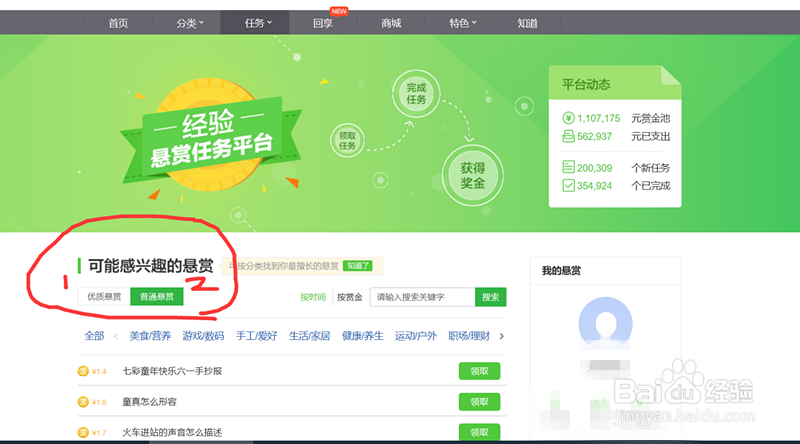This screenshot has height=444, width=800.
Task: Select the 游戏/数码 category
Action: (203, 336)
